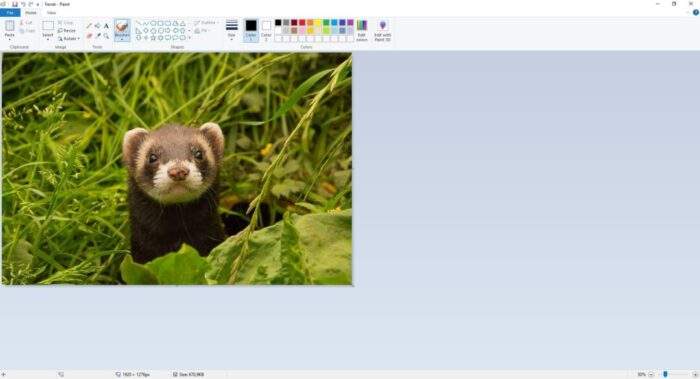
Task: Select the Fill with color bucket tool
Action: point(97,26)
